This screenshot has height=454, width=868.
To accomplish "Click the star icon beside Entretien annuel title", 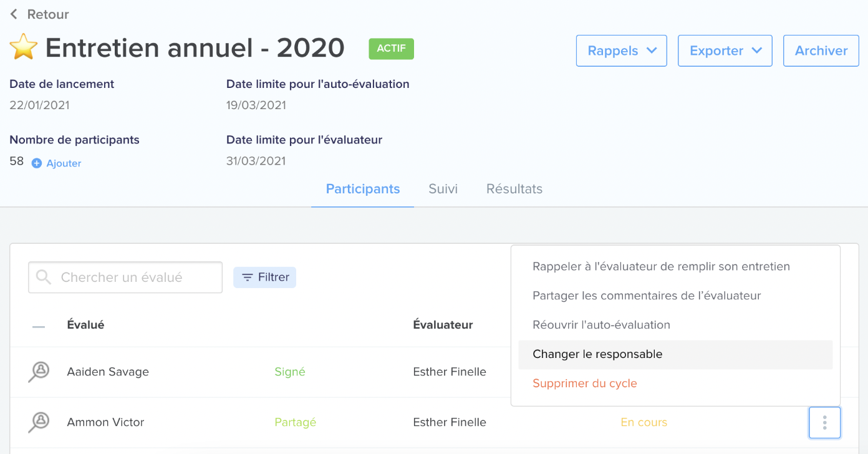I will (24, 48).
